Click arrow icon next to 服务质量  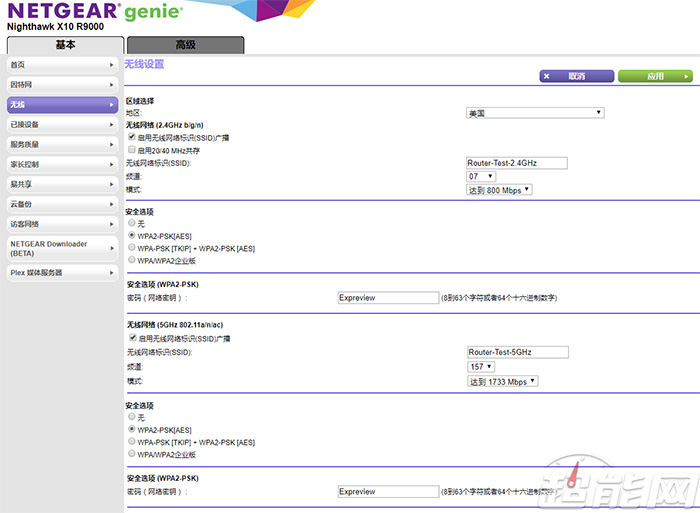pyautogui.click(x=112, y=145)
